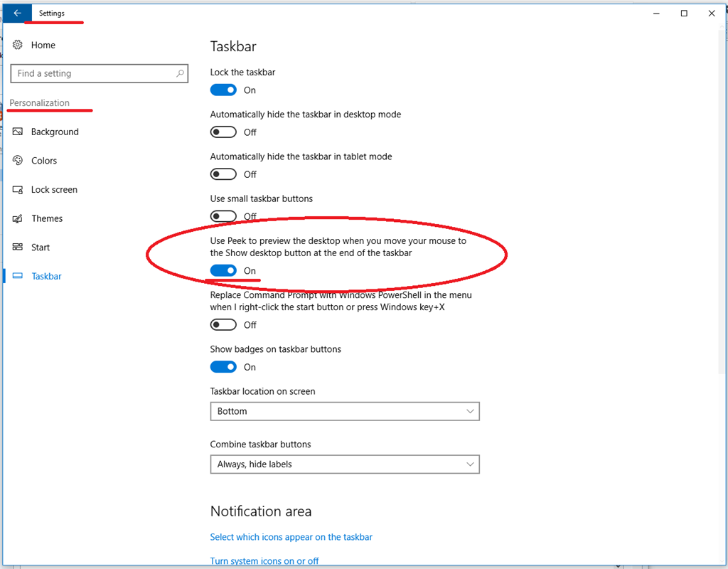Disable Use Peek to preview desktop

pos(223,270)
